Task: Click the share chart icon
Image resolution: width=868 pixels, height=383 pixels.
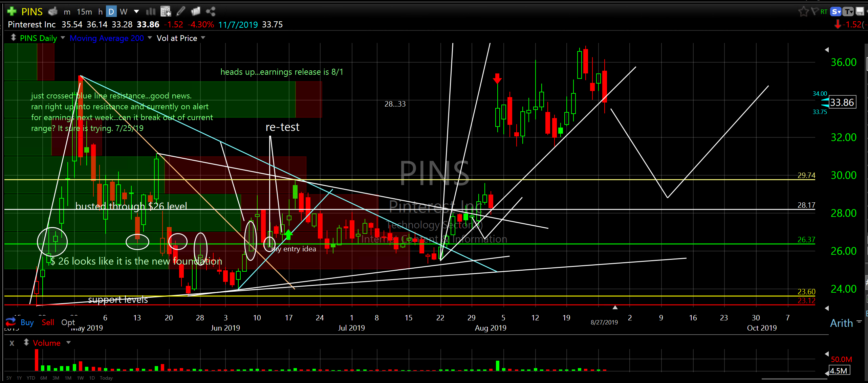Action: click(211, 12)
